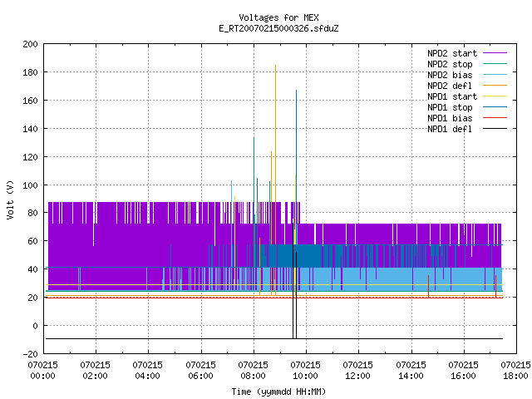The image size is (532, 399).
Task: Select the 'NPD2 start' legend label
Action: (452, 53)
